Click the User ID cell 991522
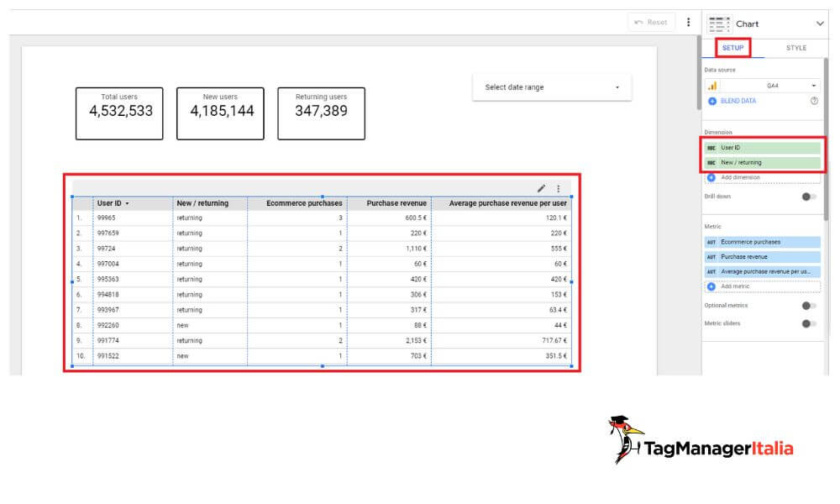The width and height of the screenshot is (840, 504). tap(108, 356)
